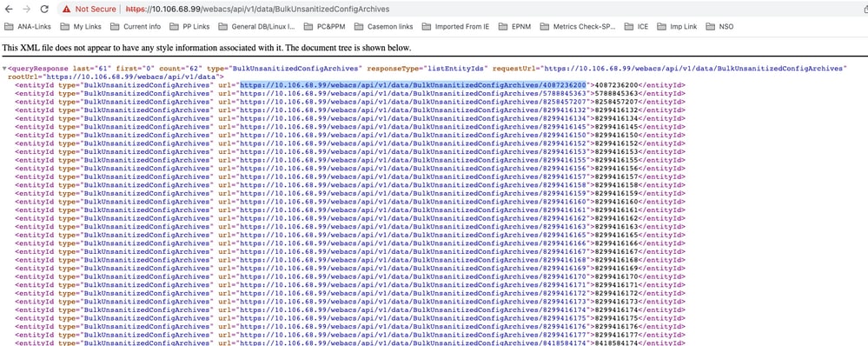This screenshot has height=346, width=868.
Task: Click entity ID value 8299416167
Action: (616, 251)
